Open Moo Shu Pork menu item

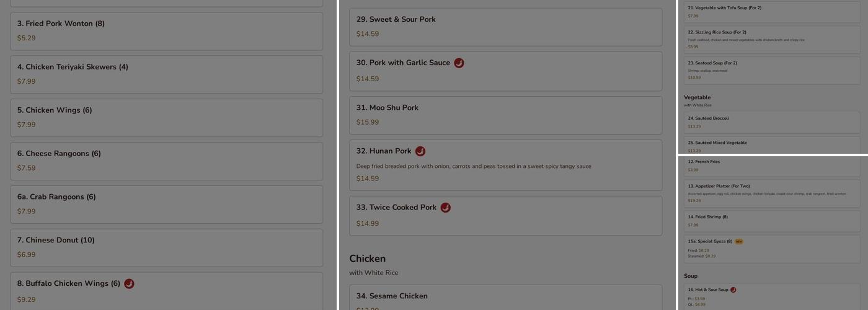click(x=505, y=115)
